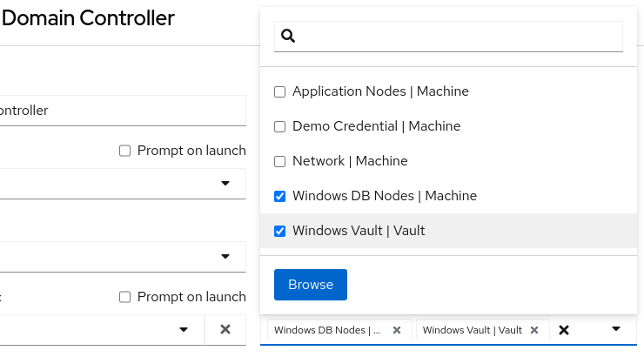Select 'Application Nodes | Machine' label
The height and width of the screenshot is (364, 644).
(x=380, y=91)
